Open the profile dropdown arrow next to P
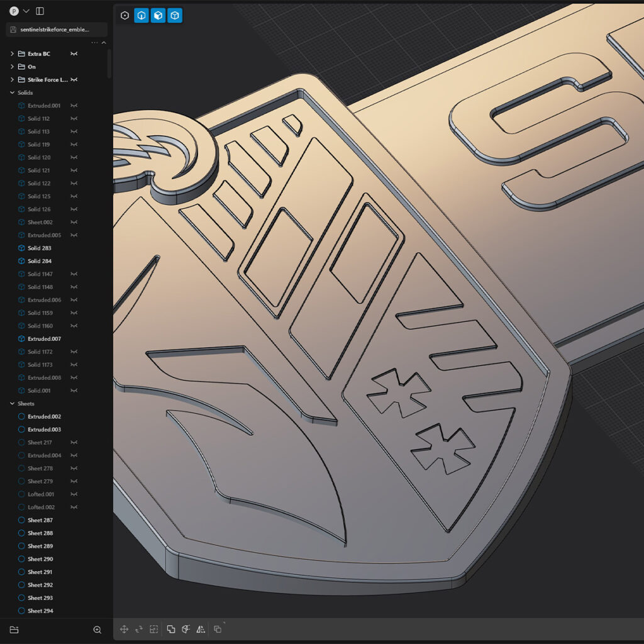The height and width of the screenshot is (644, 644). (x=26, y=11)
